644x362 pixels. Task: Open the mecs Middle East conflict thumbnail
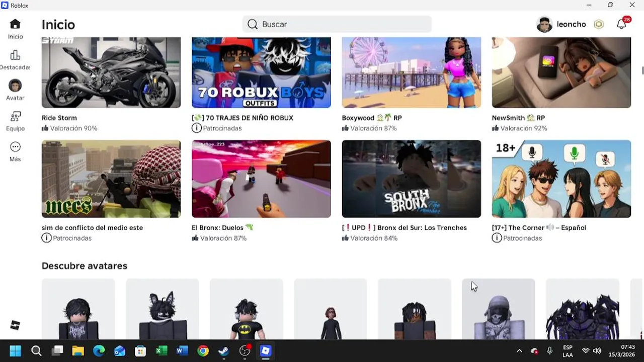click(111, 179)
